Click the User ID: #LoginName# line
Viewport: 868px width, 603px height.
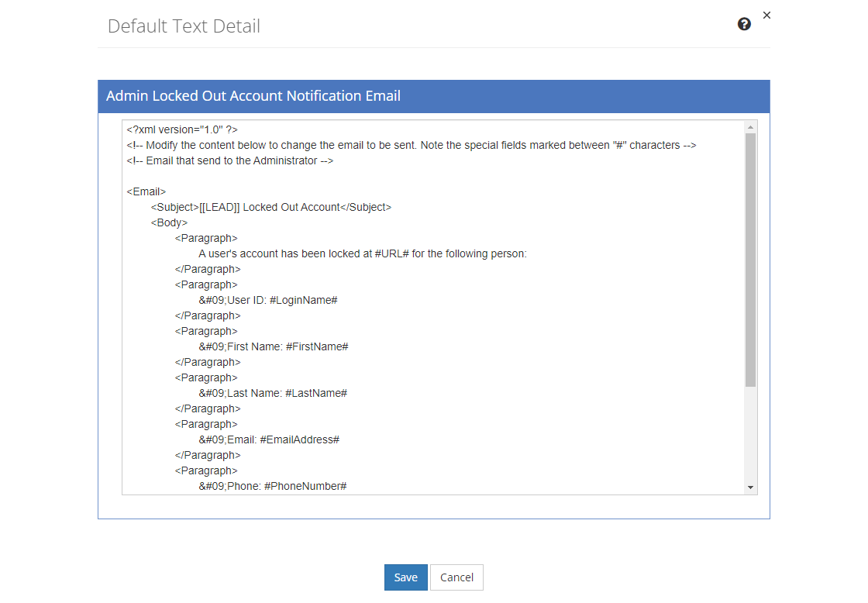(268, 300)
